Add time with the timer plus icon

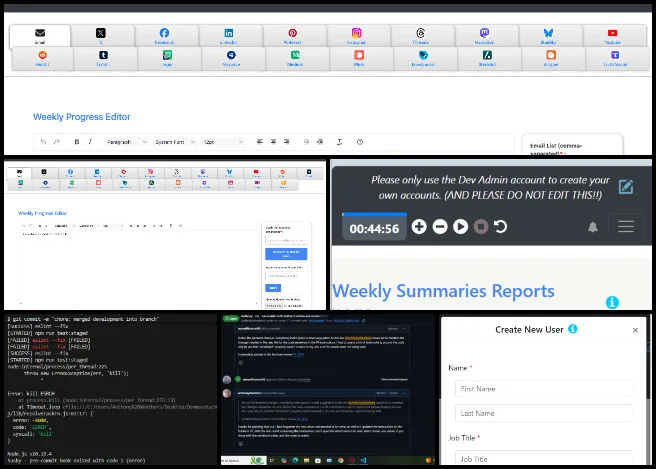pos(419,228)
